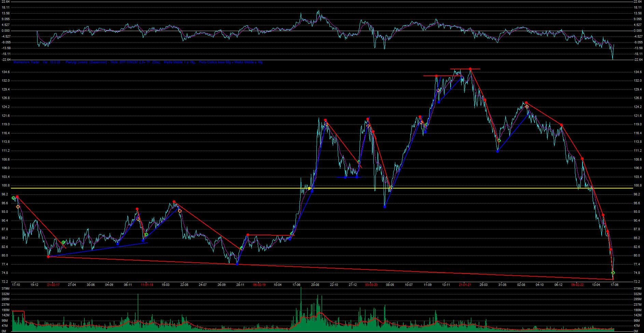Select the green diamond at the chart's far-left start
This screenshot has width=644, height=333.
pyautogui.click(x=13, y=198)
